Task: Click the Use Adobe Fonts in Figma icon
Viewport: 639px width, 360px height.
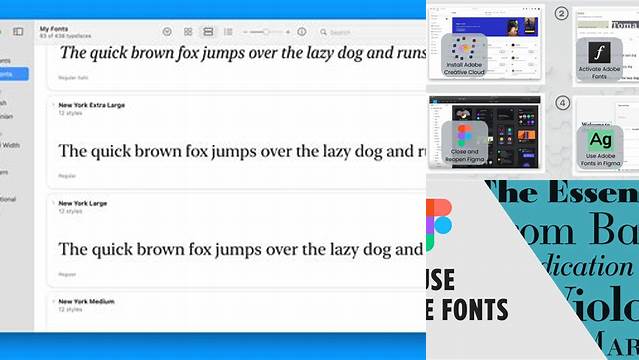Action: coord(600,147)
